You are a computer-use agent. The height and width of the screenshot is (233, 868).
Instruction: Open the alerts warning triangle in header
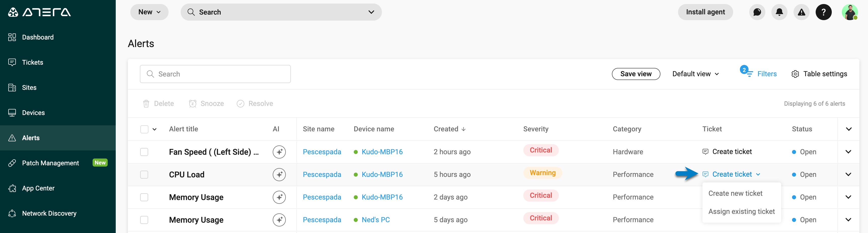click(x=801, y=12)
